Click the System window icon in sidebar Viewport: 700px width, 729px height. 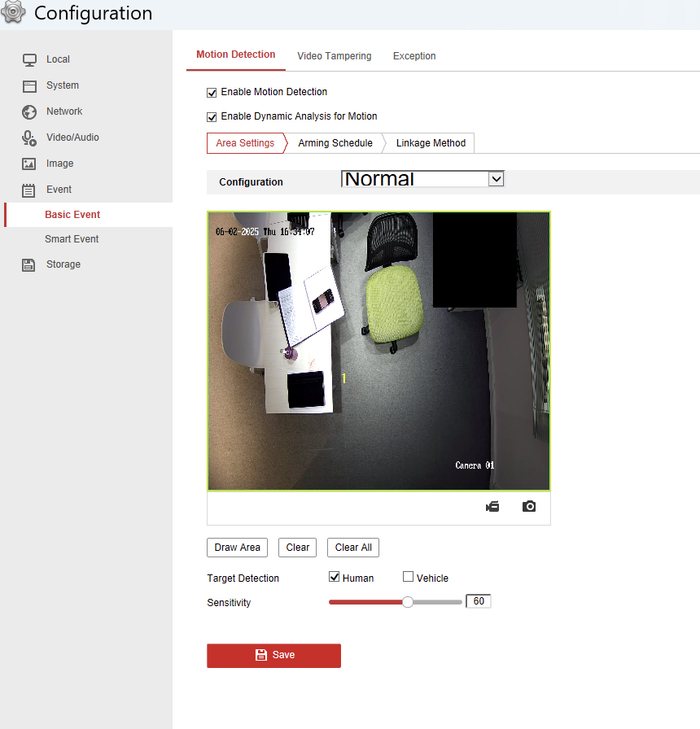pos(29,85)
